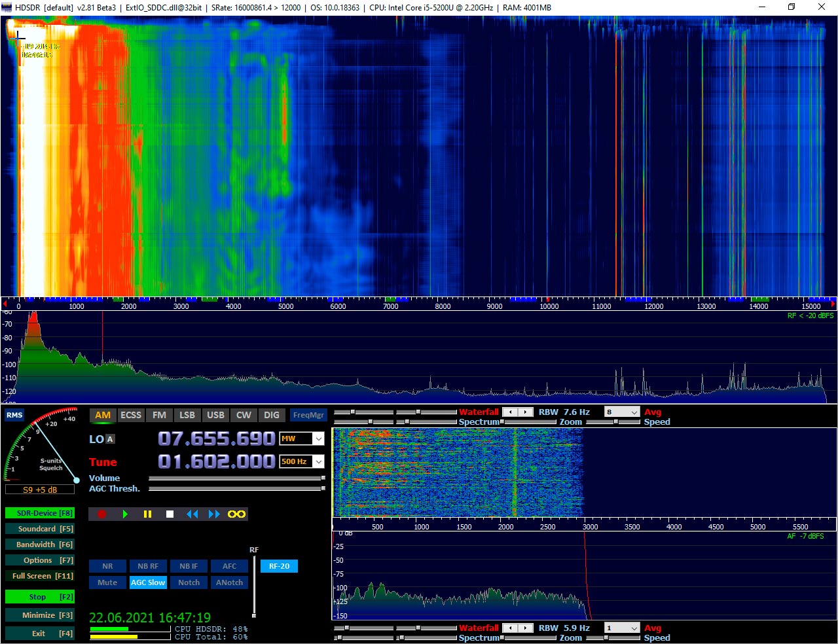This screenshot has width=838, height=644.
Task: Click the Exit [F4] button
Action: pos(39,634)
